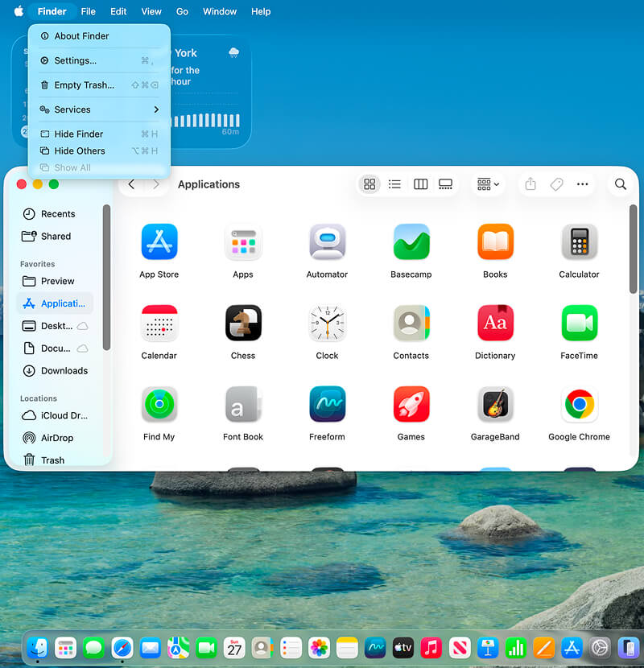
Task: Open the more actions ellipsis menu
Action: tap(582, 184)
